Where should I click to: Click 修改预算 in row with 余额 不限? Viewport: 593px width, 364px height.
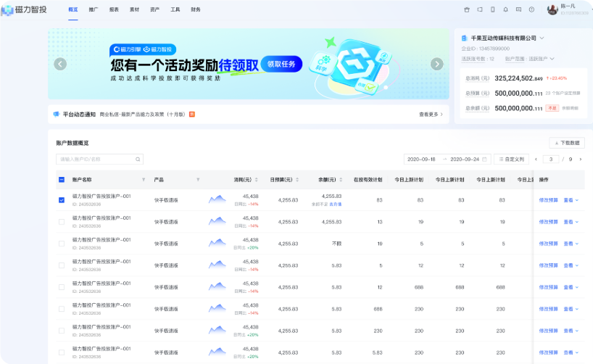(548, 244)
